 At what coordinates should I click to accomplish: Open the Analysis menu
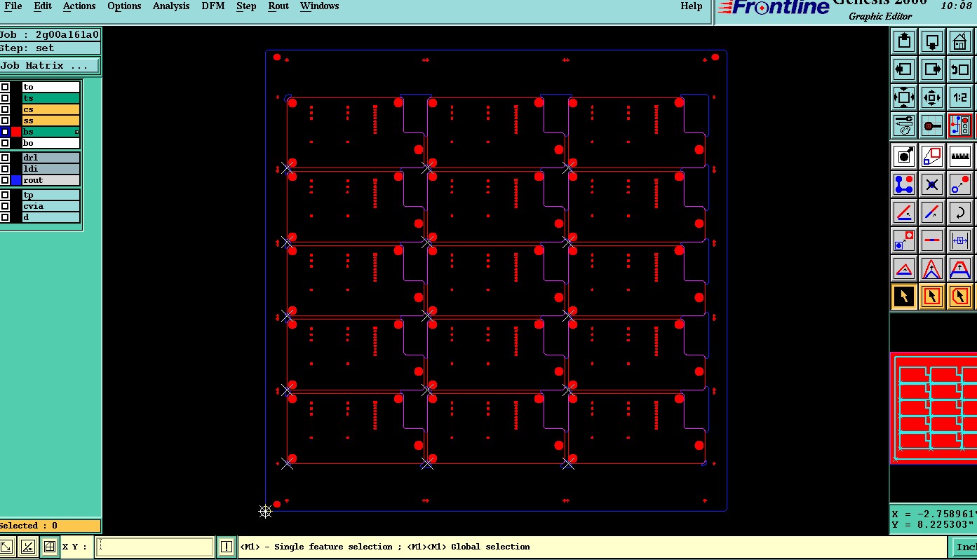[171, 6]
